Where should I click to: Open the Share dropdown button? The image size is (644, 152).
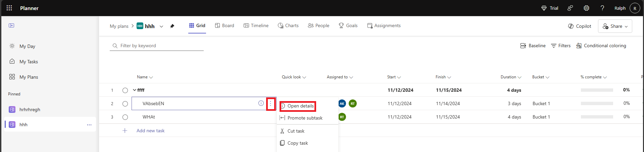pyautogui.click(x=615, y=26)
